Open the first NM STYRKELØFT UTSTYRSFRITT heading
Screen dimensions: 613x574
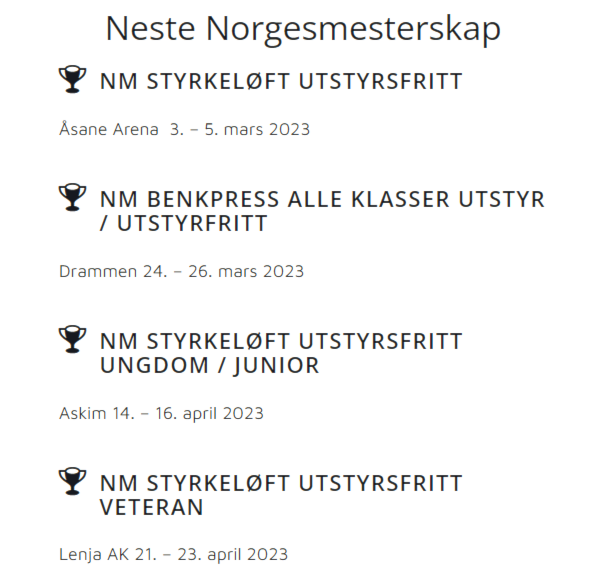tap(281, 82)
